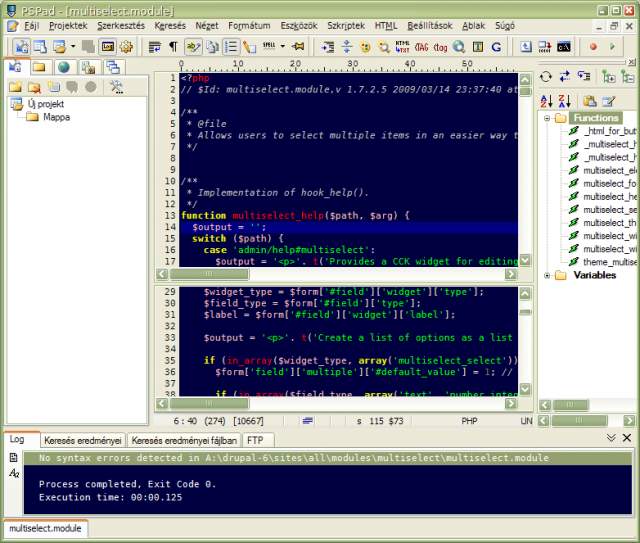Click the uppercase TAG icon
The image size is (640, 543).
click(x=421, y=47)
